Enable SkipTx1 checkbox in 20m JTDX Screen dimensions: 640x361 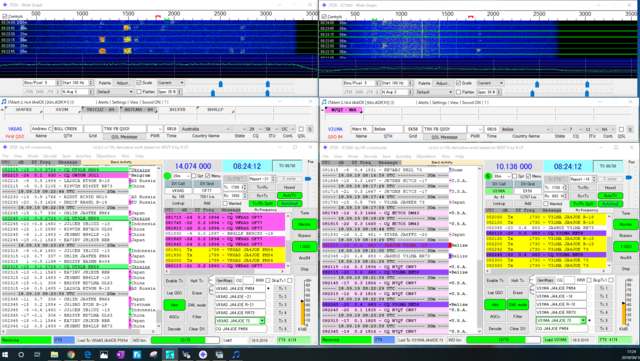[289, 281]
